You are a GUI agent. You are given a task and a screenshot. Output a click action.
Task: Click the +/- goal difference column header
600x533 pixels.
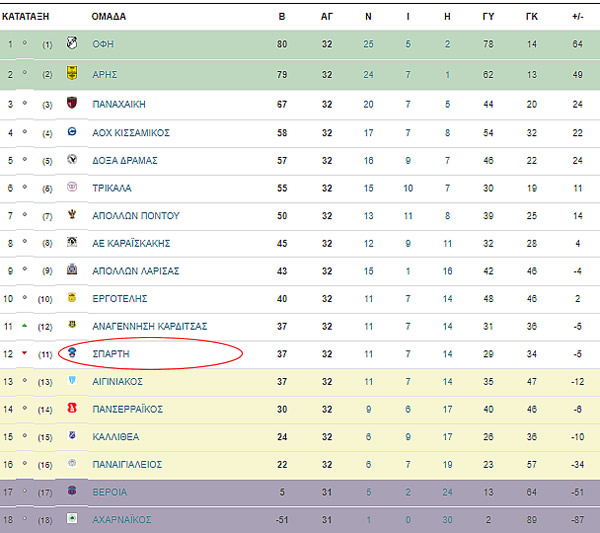click(x=578, y=17)
